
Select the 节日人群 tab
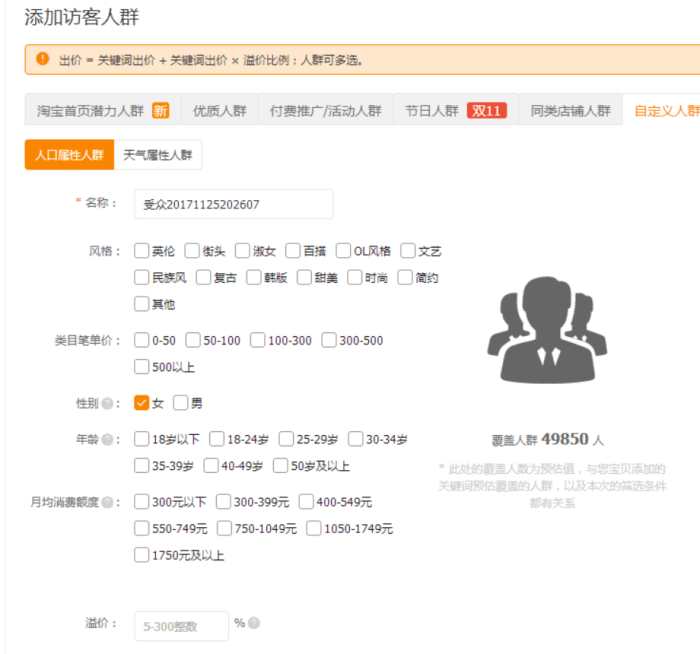pos(455,110)
